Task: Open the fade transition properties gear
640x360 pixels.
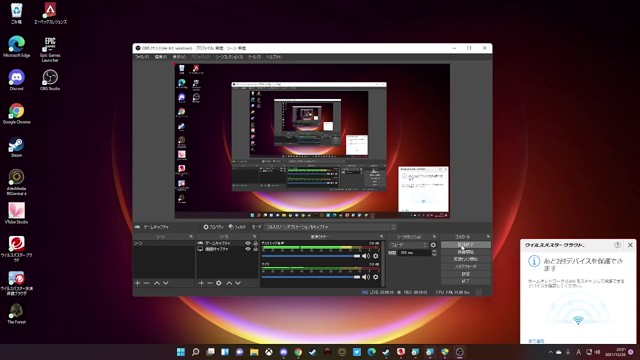Action: click(x=433, y=245)
